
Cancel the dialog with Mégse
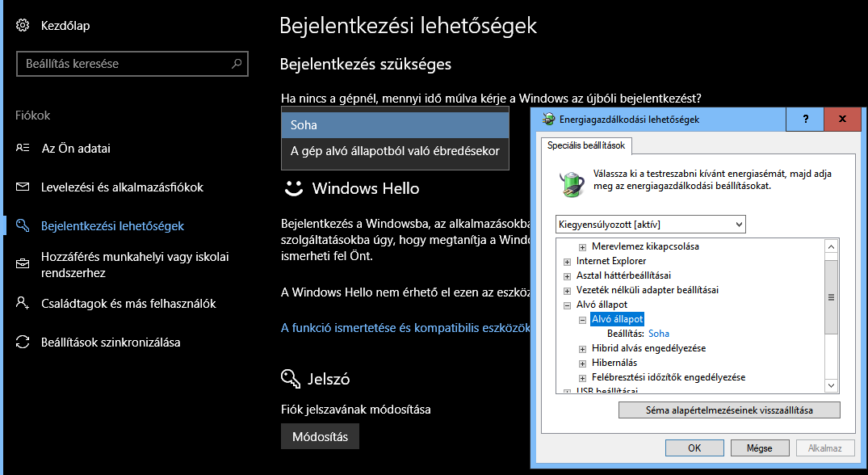[760, 448]
